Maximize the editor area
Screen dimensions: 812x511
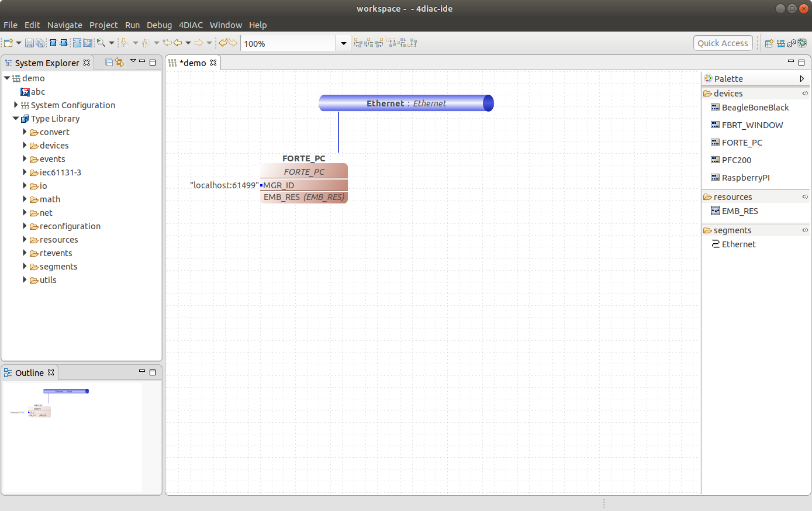(801, 62)
